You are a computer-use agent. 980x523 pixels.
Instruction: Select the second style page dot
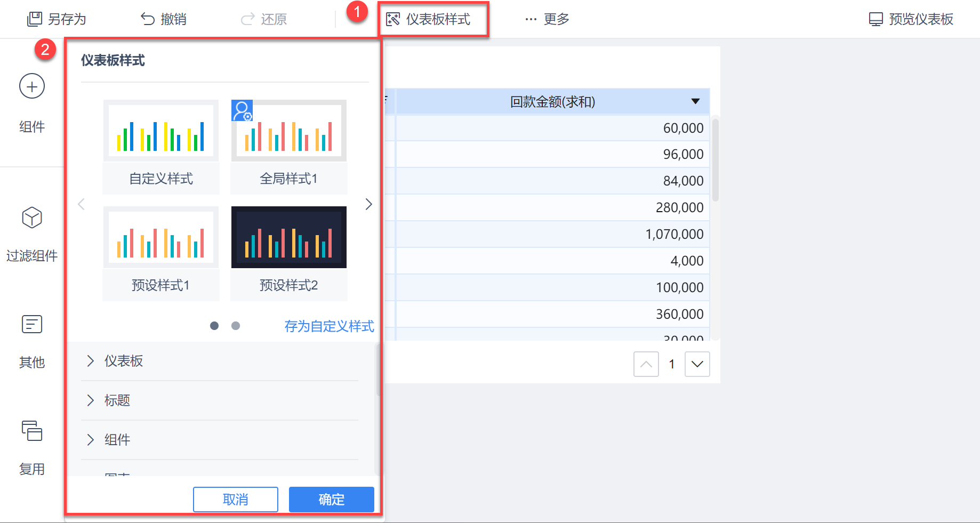click(x=236, y=326)
